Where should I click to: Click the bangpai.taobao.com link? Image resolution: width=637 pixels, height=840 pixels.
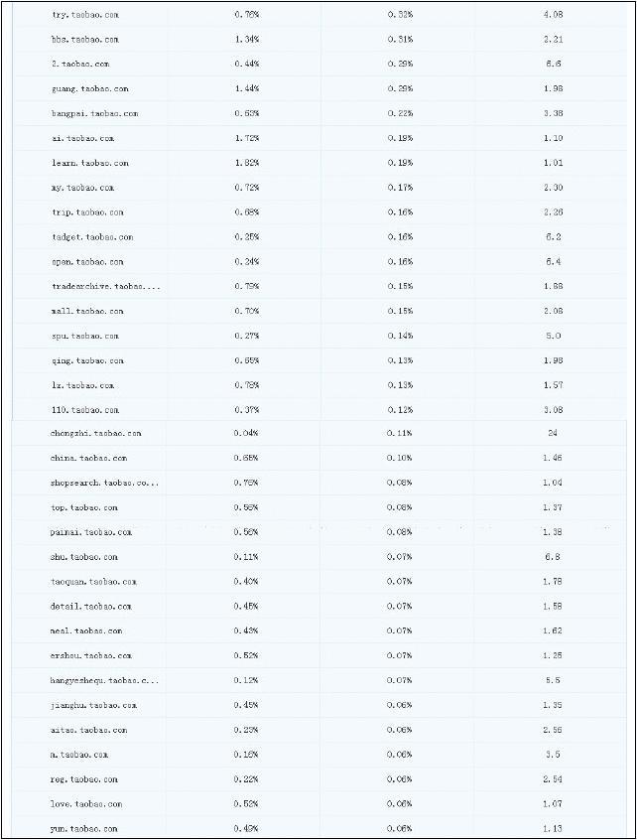[95, 114]
